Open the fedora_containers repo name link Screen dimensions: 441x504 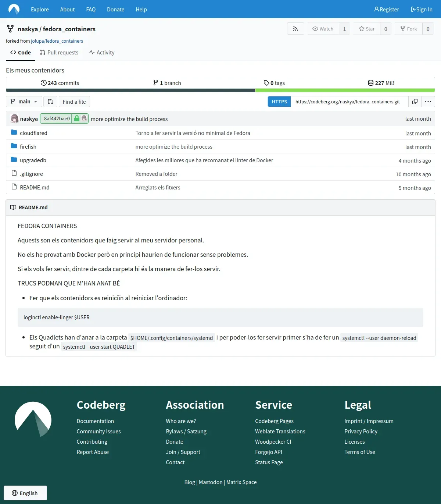coord(69,29)
